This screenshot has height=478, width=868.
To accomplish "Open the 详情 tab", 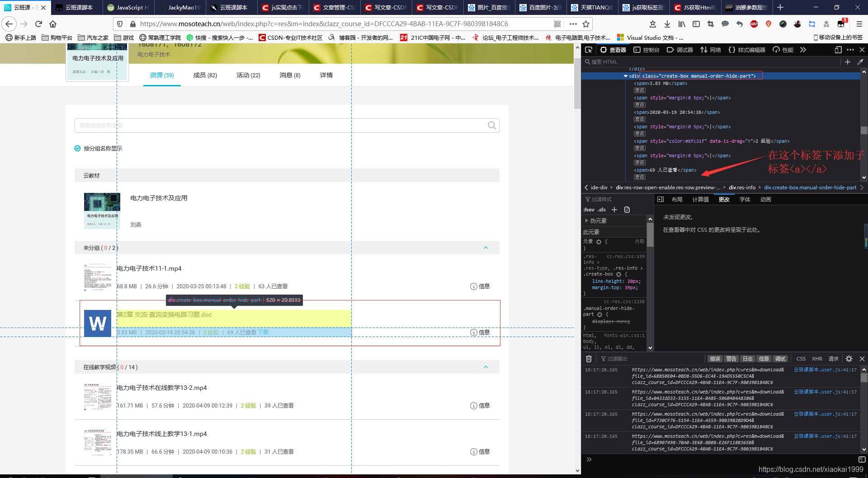I will [326, 75].
